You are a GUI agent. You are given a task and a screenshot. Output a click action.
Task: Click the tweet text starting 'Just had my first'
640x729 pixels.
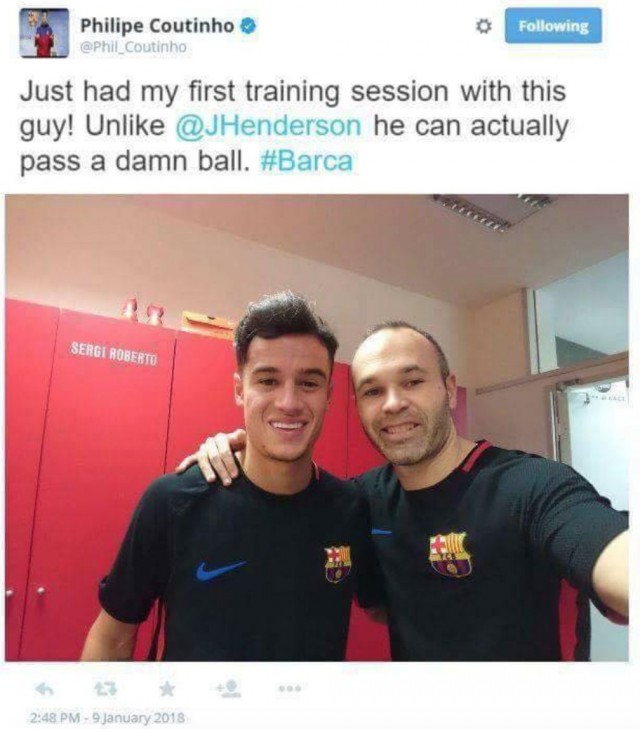(293, 126)
